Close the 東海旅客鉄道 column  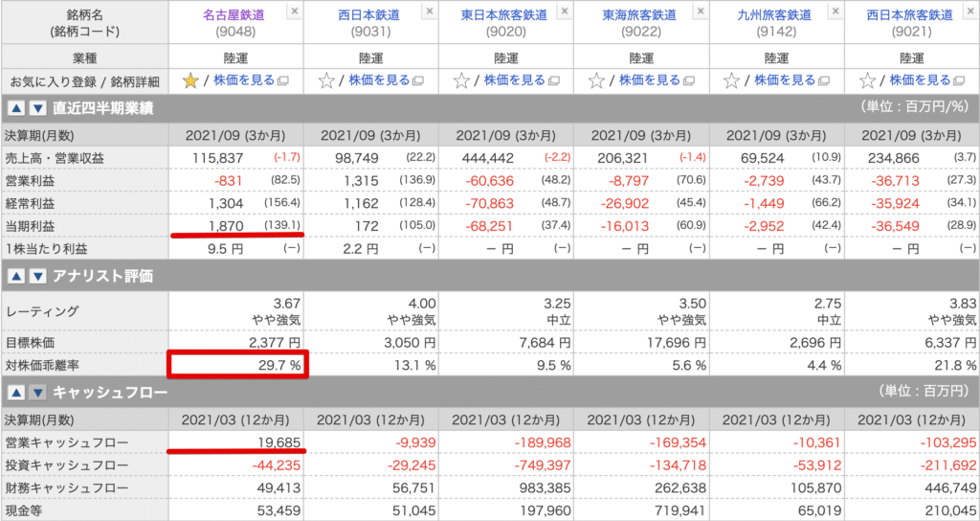(700, 11)
